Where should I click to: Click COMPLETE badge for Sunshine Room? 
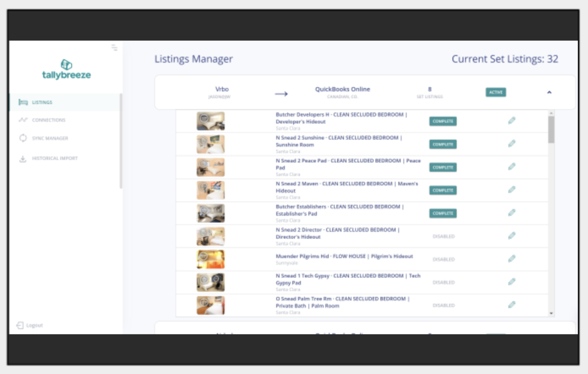pos(443,145)
